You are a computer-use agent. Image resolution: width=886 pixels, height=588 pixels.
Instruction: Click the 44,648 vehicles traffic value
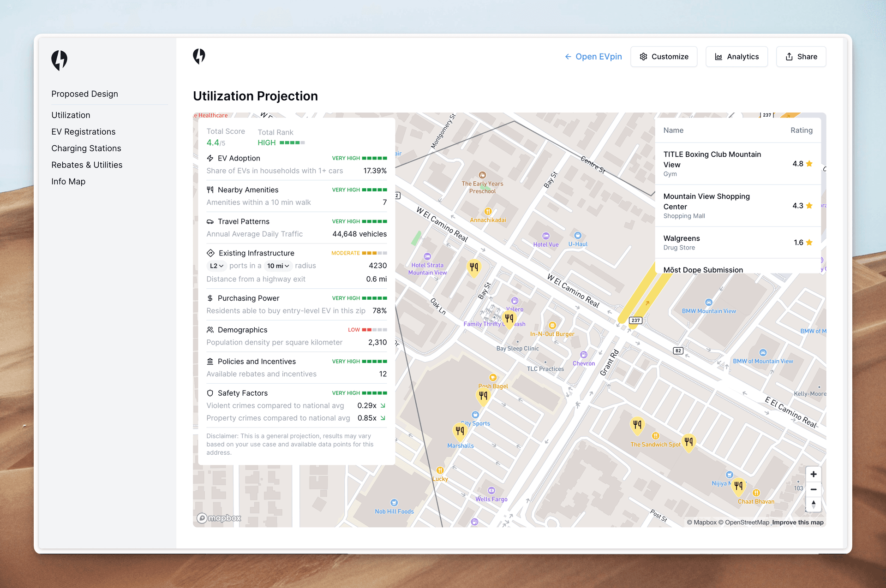click(359, 234)
